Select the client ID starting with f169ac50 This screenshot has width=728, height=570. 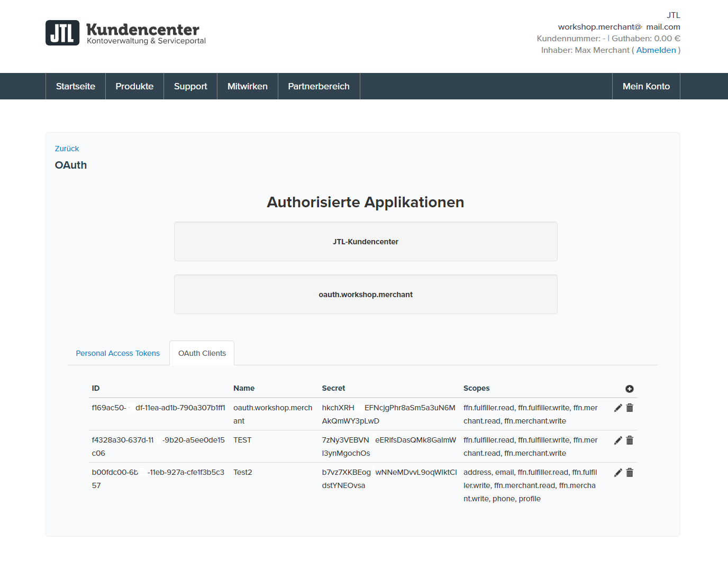point(159,408)
